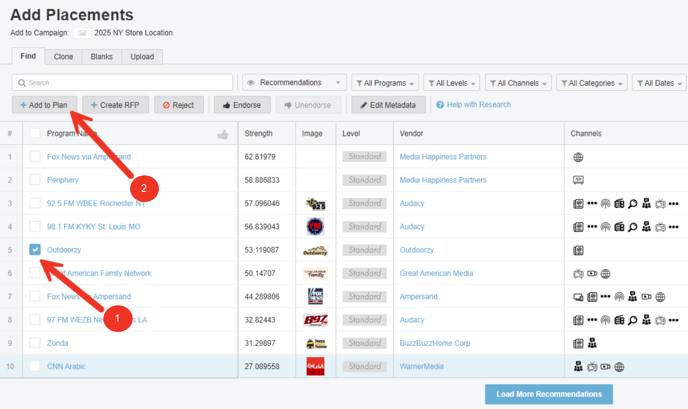Viewport: 688px width, 409px height.
Task: Click the TV channel icon in Great American Family row
Action: pyautogui.click(x=578, y=274)
